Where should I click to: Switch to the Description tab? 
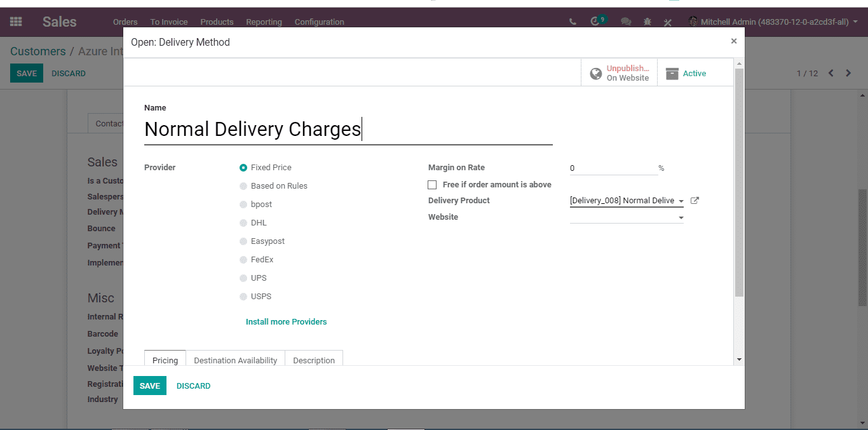tap(314, 359)
